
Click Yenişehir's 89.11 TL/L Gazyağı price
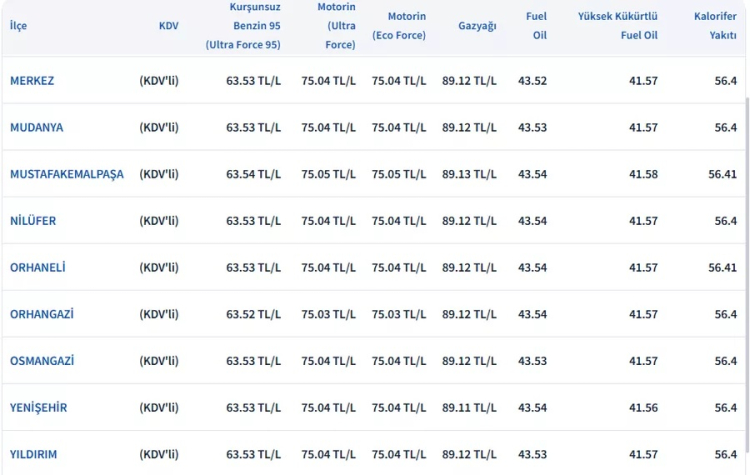coord(469,408)
